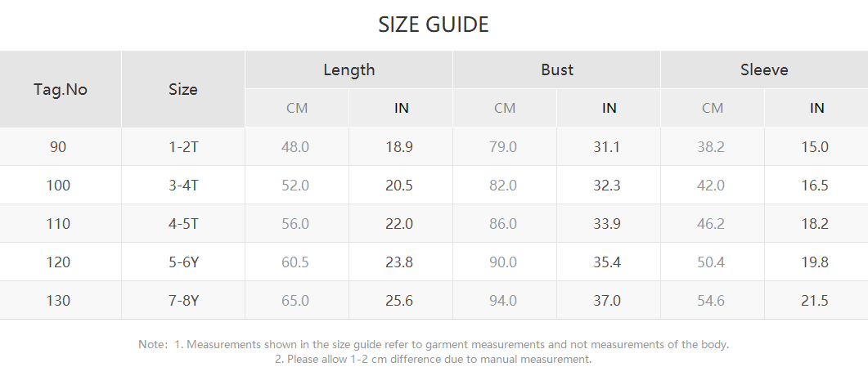Screen dimensions: 868x376
Task: Click tag number 110 cell
Action: [x=58, y=224]
